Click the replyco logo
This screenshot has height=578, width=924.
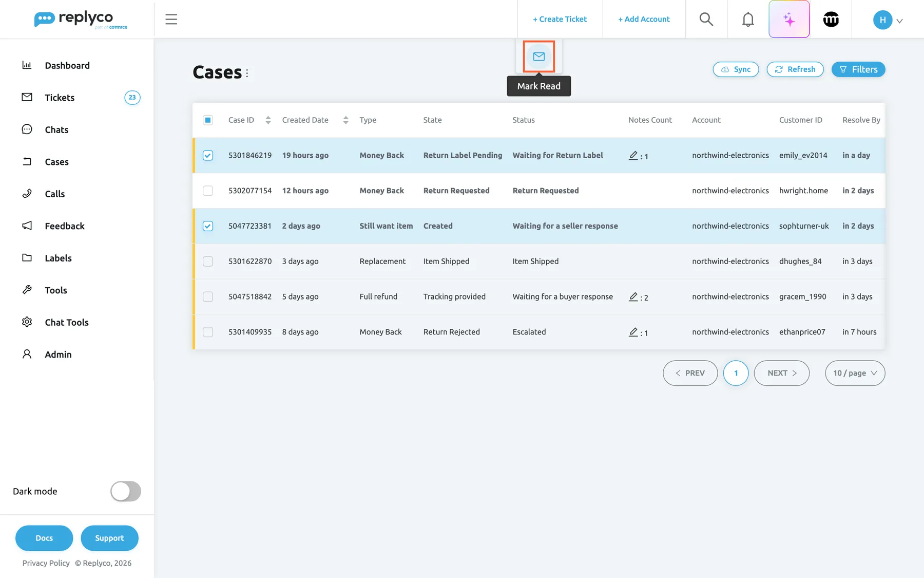click(81, 20)
